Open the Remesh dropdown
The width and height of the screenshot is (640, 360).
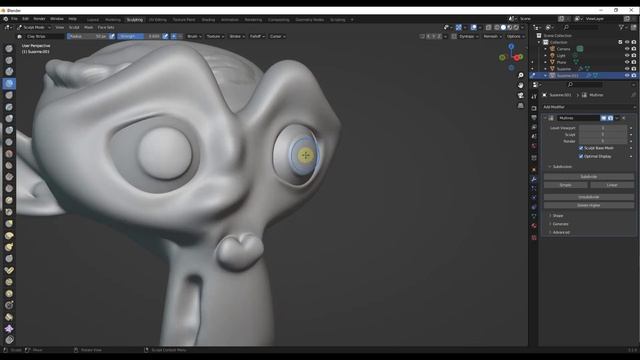click(x=493, y=36)
